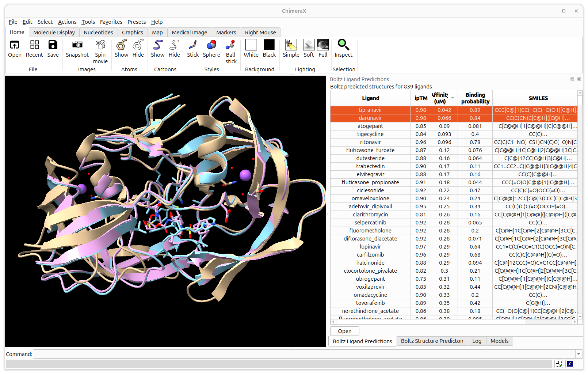
Task: Switch to the Molecule Display tab
Action: click(x=54, y=33)
